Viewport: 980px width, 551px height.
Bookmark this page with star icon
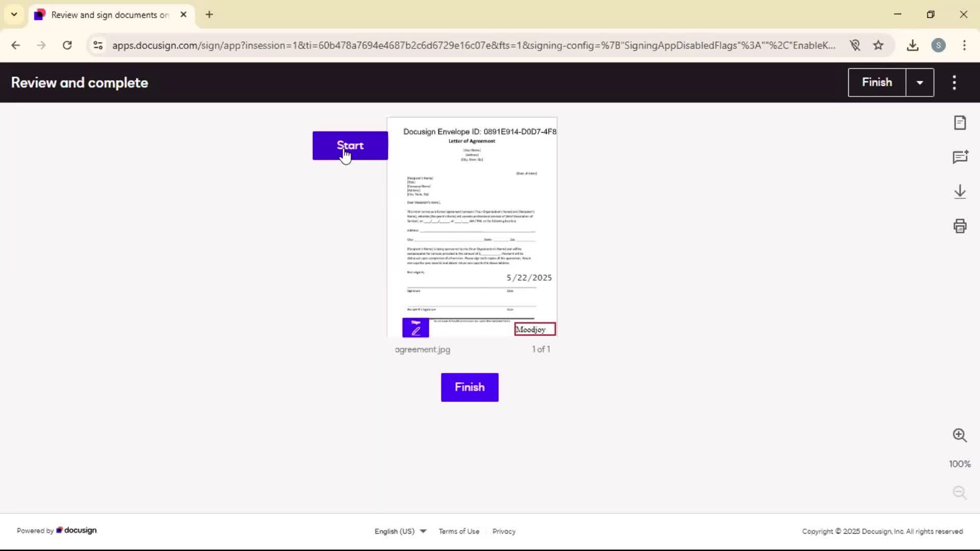click(x=878, y=45)
